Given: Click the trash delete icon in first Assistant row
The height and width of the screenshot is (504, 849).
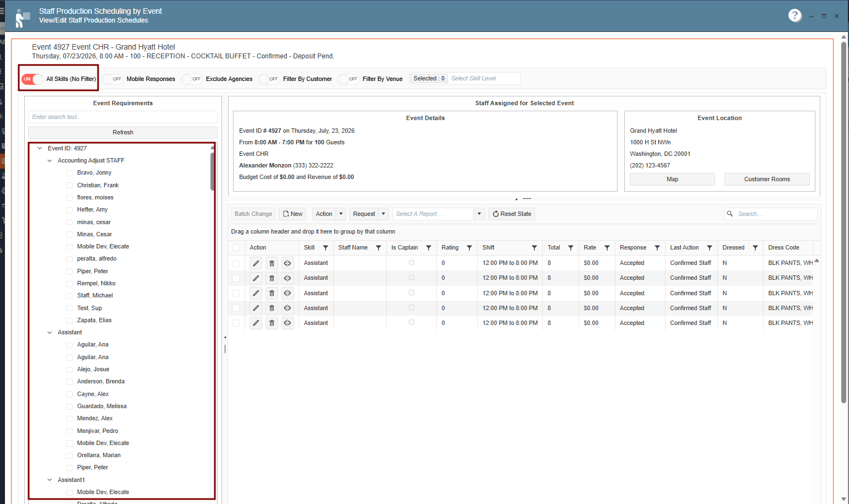Looking at the screenshot, I should tap(272, 263).
